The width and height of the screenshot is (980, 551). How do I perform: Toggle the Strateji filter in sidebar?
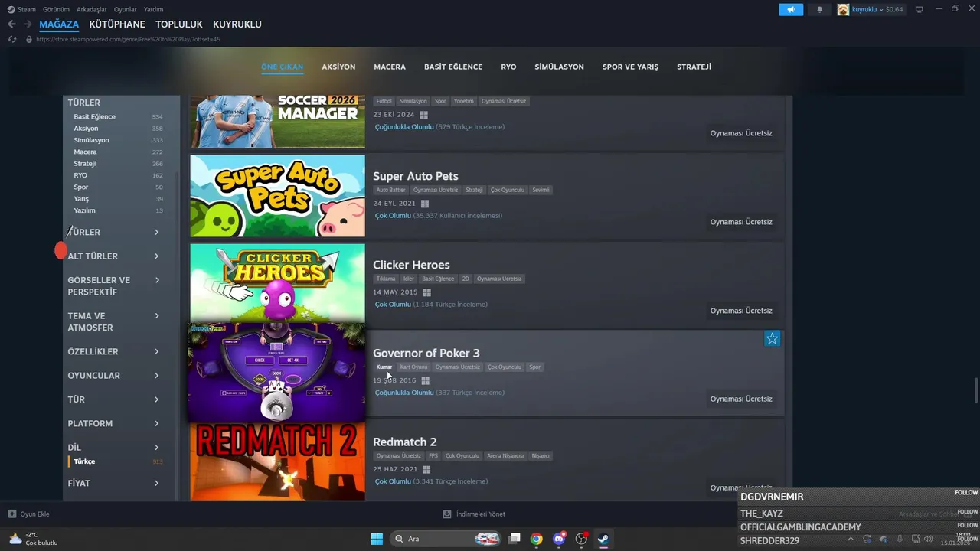point(118,164)
